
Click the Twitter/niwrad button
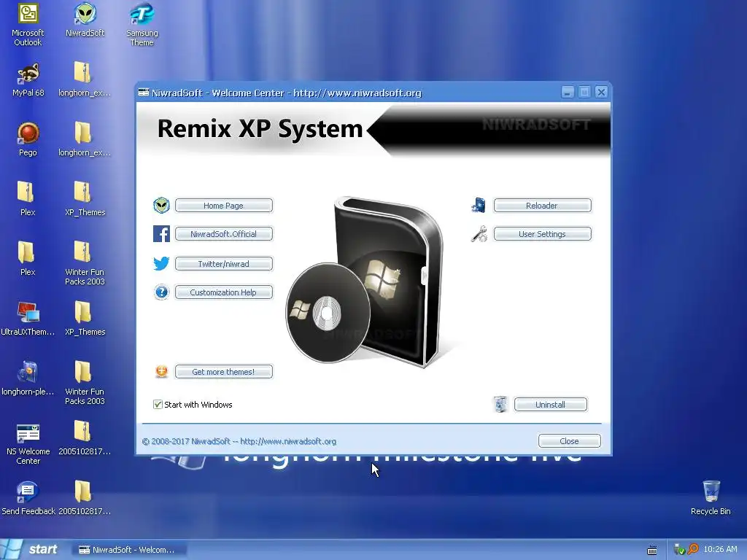pos(224,263)
